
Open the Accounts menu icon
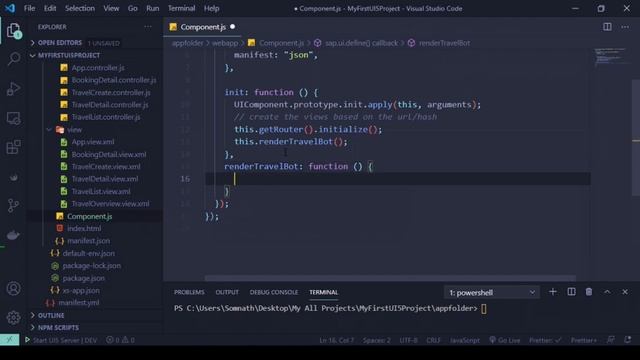pyautogui.click(x=13, y=289)
